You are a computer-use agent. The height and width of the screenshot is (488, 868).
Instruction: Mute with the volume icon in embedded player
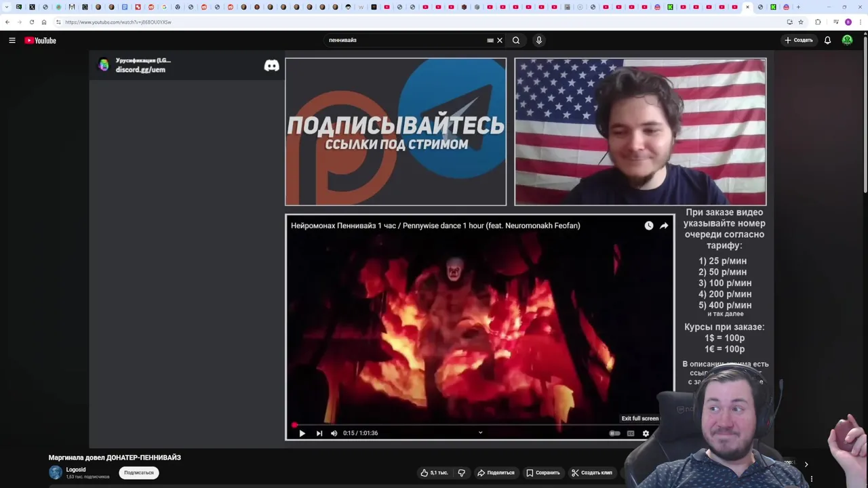click(x=334, y=433)
